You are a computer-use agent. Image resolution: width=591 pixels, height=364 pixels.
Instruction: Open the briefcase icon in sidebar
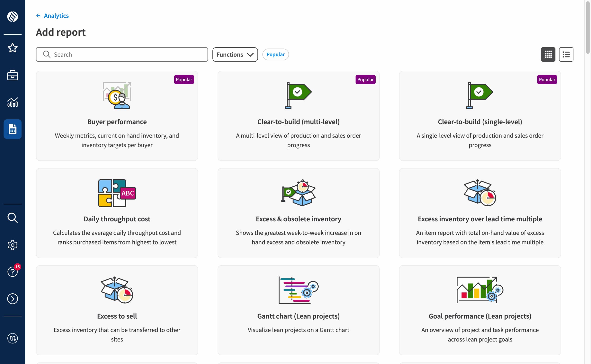coord(12,75)
